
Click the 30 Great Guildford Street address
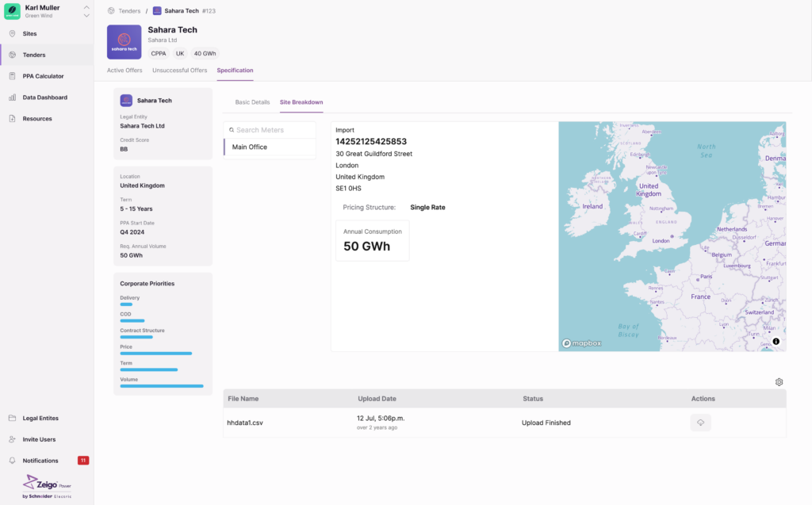[x=374, y=154]
